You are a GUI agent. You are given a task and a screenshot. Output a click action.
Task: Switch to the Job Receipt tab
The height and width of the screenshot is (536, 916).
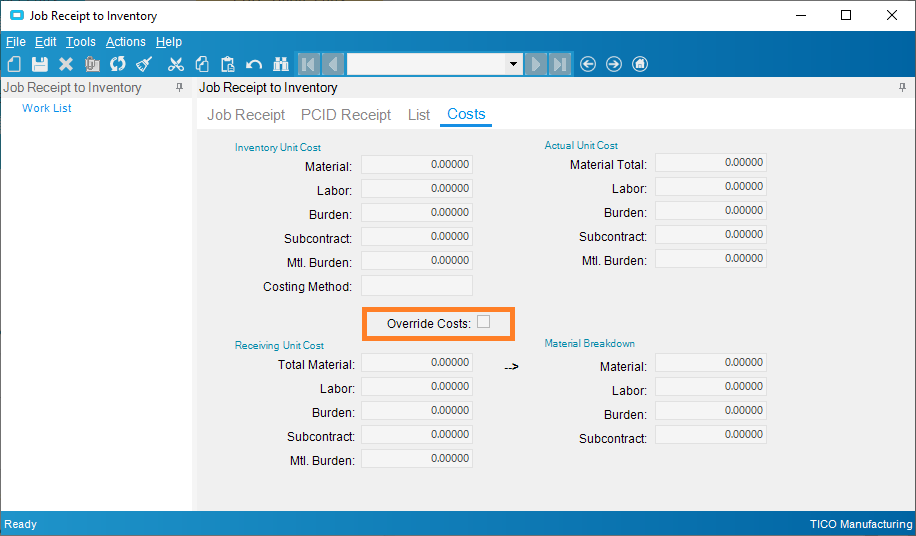point(246,115)
